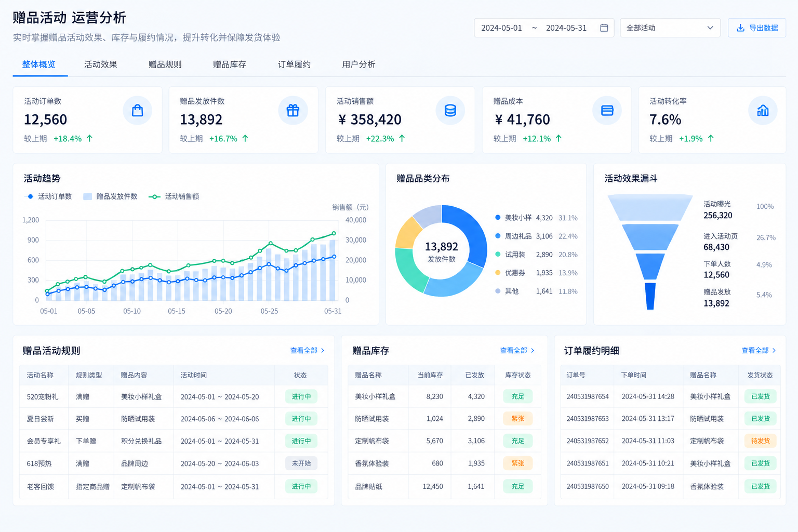798x532 pixels.
Task: Open the 订单履约 tab
Action: tap(294, 64)
